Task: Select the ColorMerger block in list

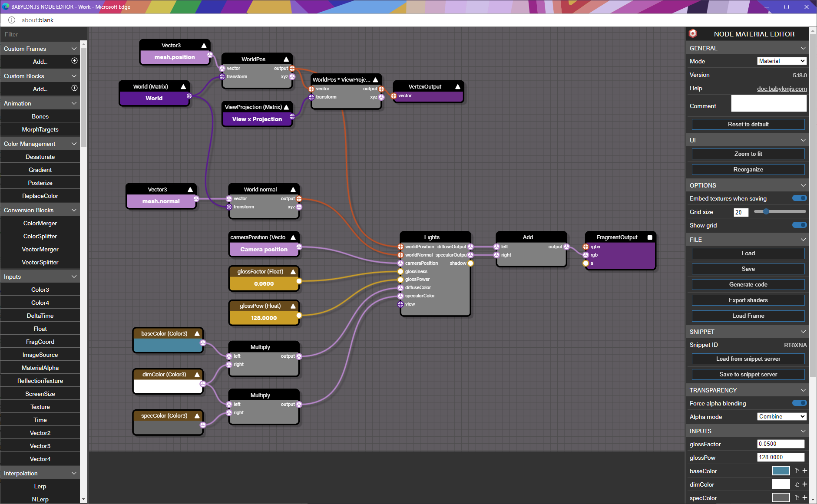Action: 40,223
